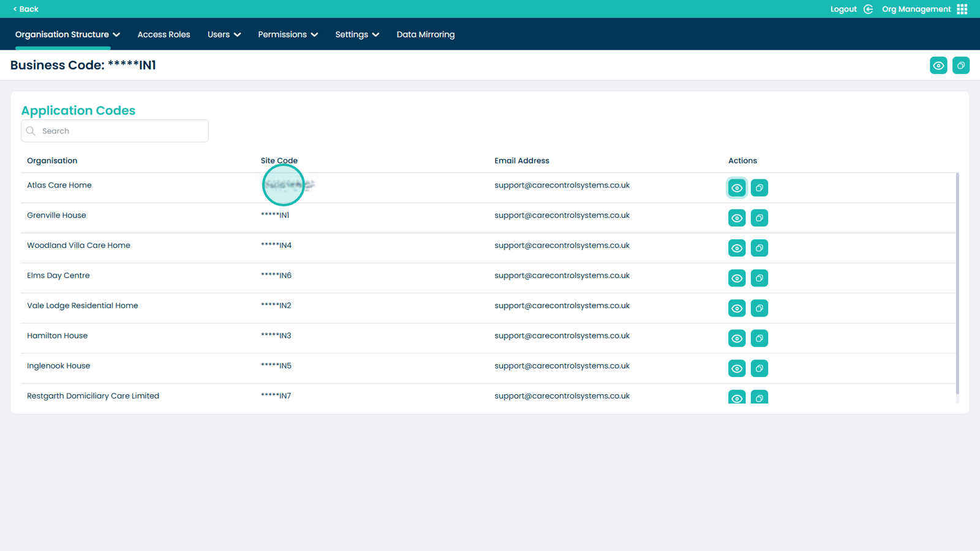This screenshot has height=551, width=980.
Task: Open the Settings dropdown menu
Action: click(x=356, y=34)
